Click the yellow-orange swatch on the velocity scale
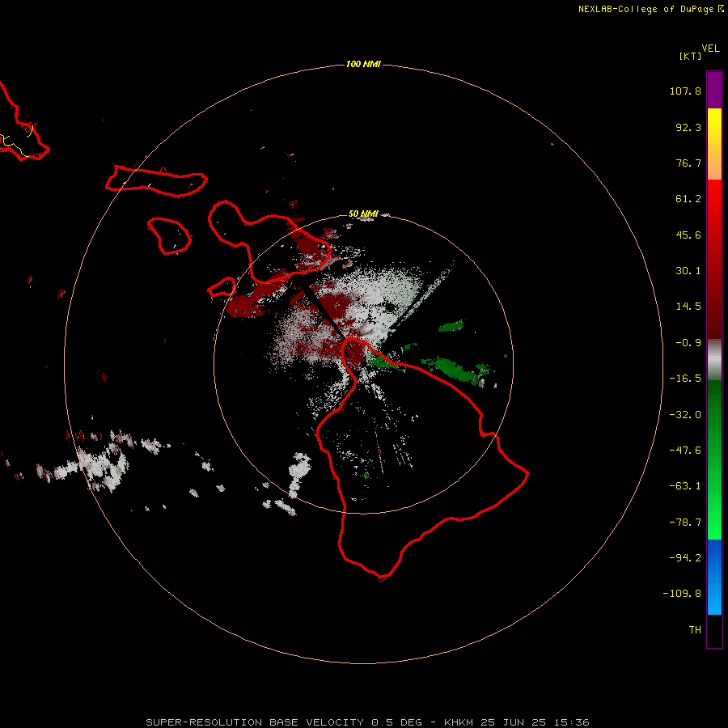The height and width of the screenshot is (728, 728). click(714, 144)
